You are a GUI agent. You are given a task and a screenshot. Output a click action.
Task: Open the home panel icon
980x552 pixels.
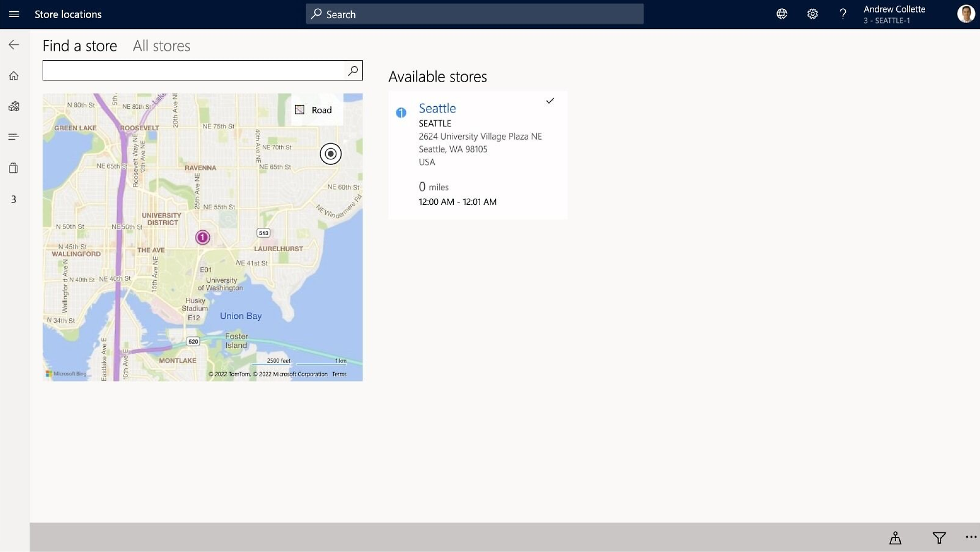[13, 75]
